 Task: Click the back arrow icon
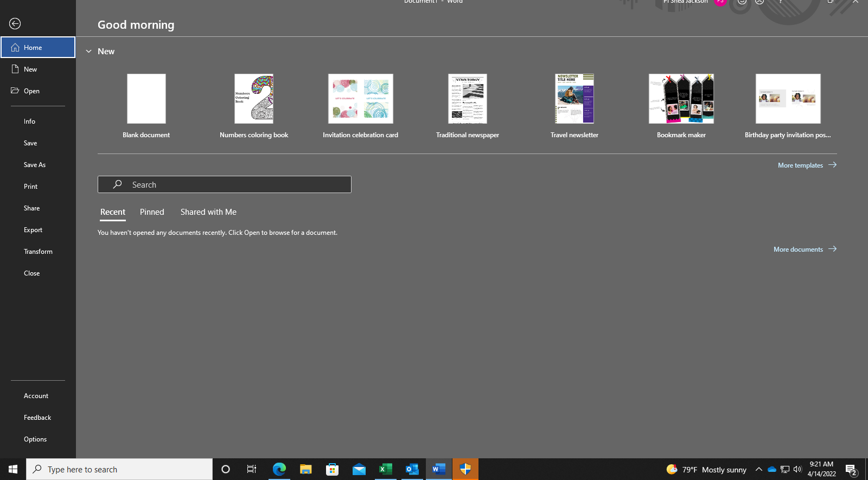[15, 23]
